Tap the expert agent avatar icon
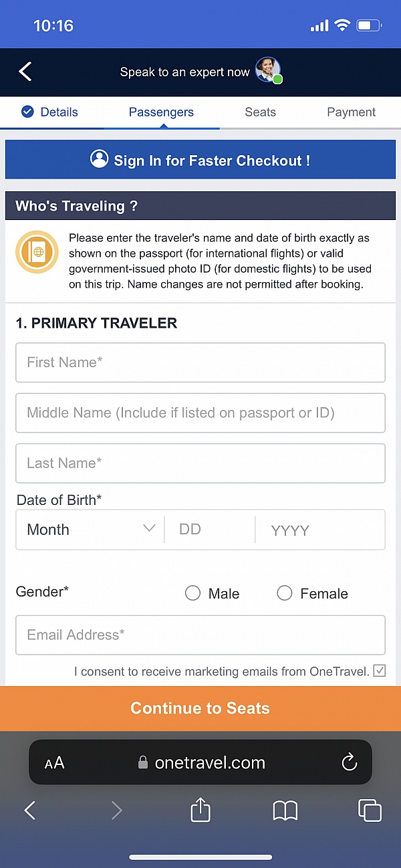Screen dimensions: 401x868 click(x=267, y=70)
